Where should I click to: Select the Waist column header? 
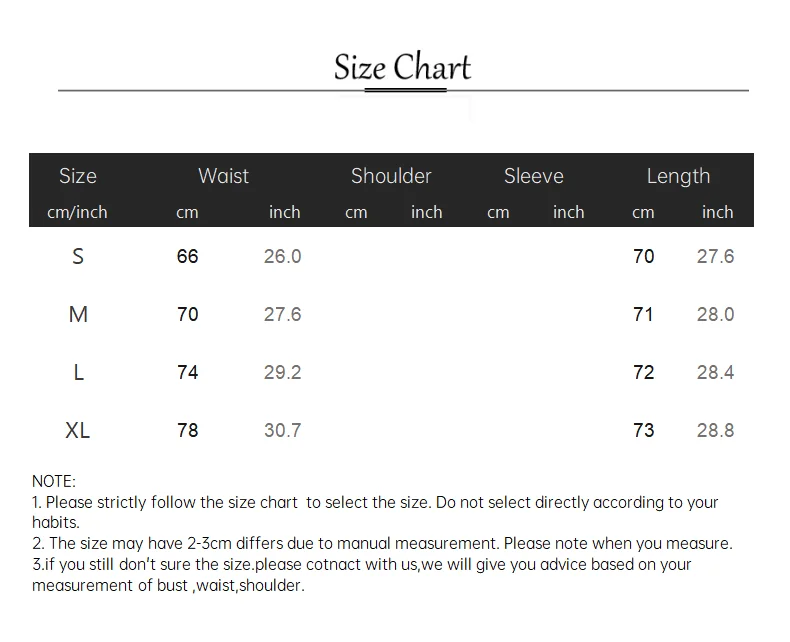223,176
